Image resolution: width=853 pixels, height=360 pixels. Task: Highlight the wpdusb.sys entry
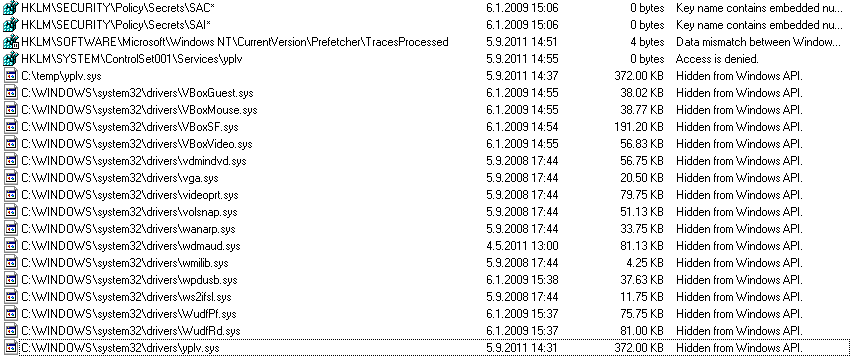[x=426, y=280]
